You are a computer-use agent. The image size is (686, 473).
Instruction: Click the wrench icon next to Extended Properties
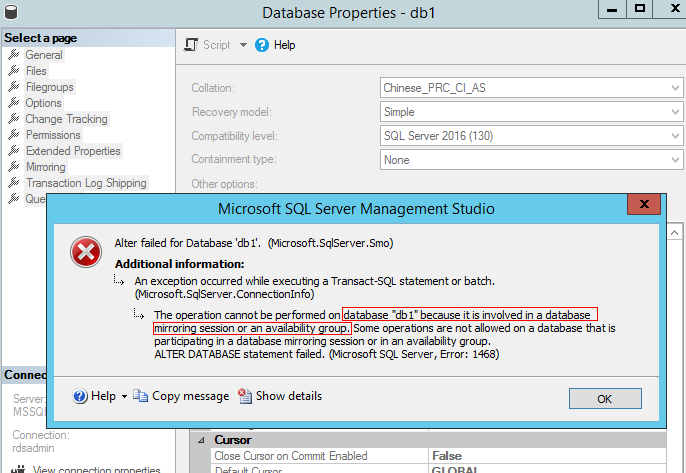click(x=14, y=151)
